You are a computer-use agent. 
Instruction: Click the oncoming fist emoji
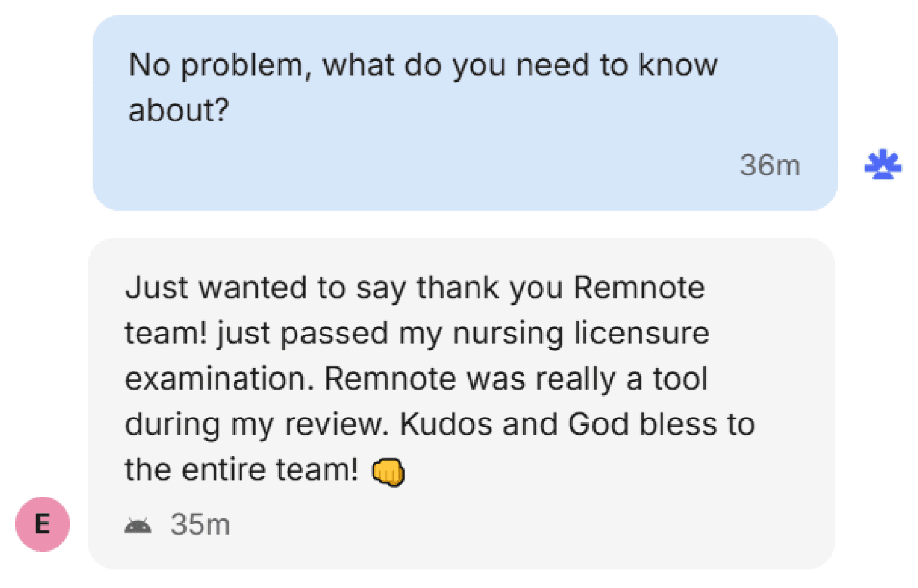388,472
